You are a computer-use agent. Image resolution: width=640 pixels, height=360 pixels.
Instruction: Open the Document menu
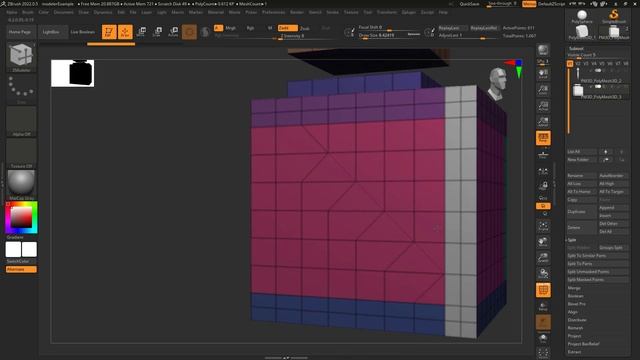[x=64, y=12]
